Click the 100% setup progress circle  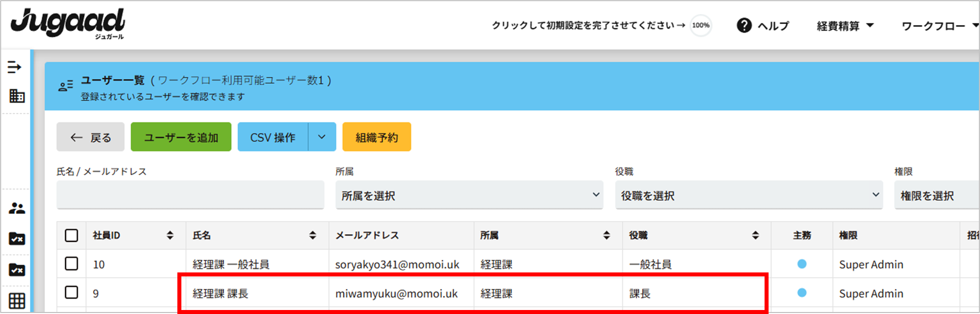click(x=700, y=26)
